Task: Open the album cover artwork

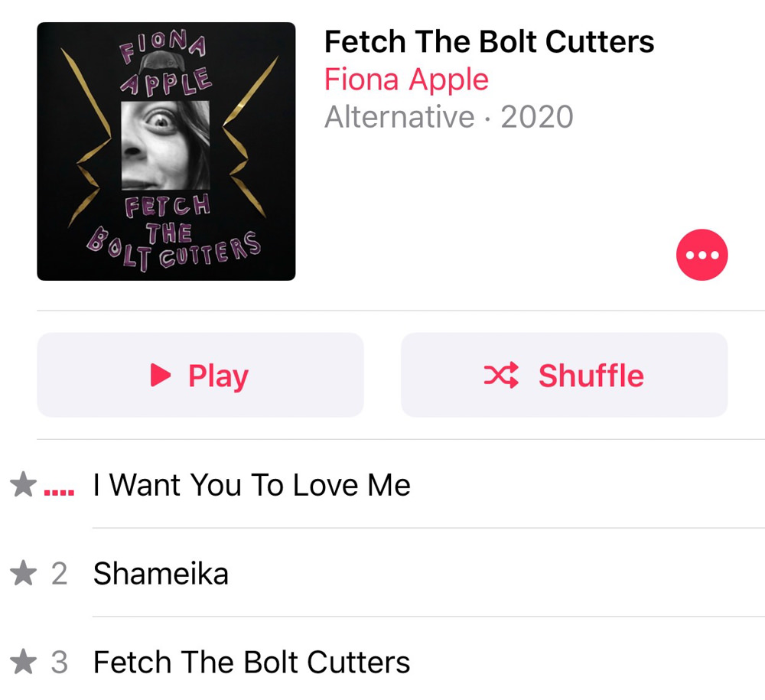Action: click(166, 151)
